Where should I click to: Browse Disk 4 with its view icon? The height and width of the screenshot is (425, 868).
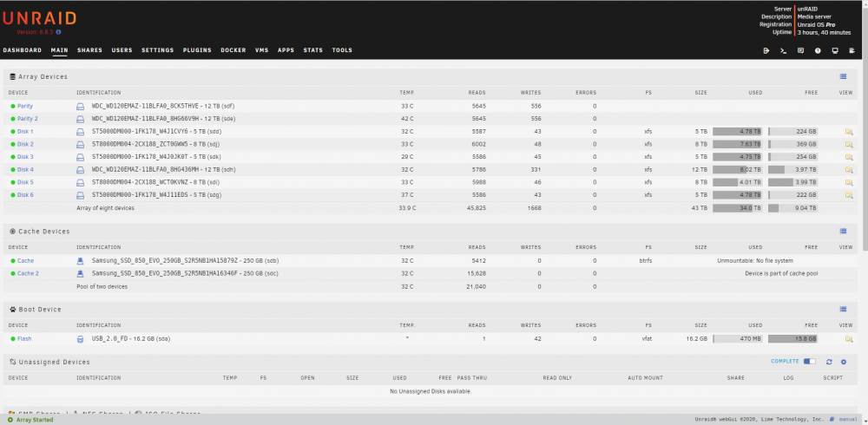(x=849, y=170)
